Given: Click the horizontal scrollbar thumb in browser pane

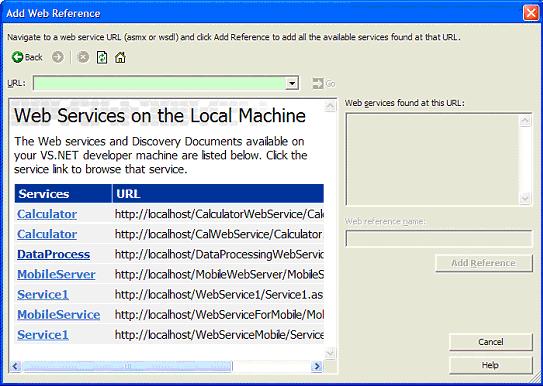Looking at the screenshot, I should point(127,366).
